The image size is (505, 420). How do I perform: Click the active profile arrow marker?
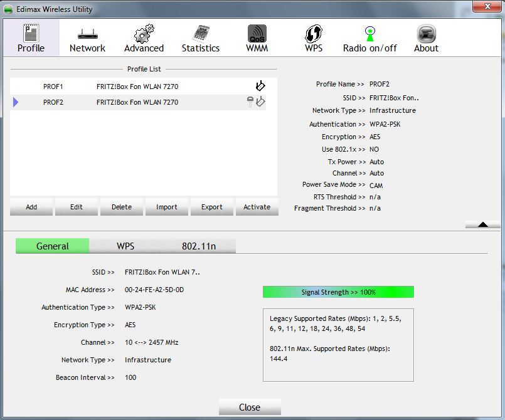[16, 102]
